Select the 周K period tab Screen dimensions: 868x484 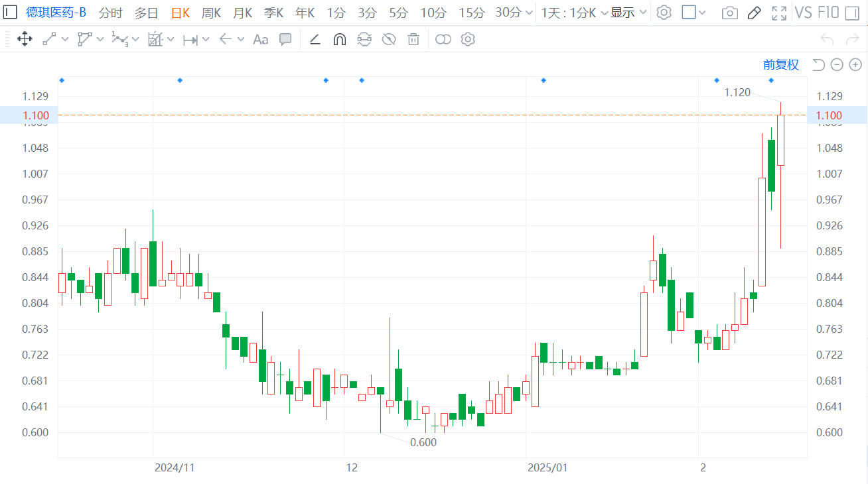click(212, 12)
